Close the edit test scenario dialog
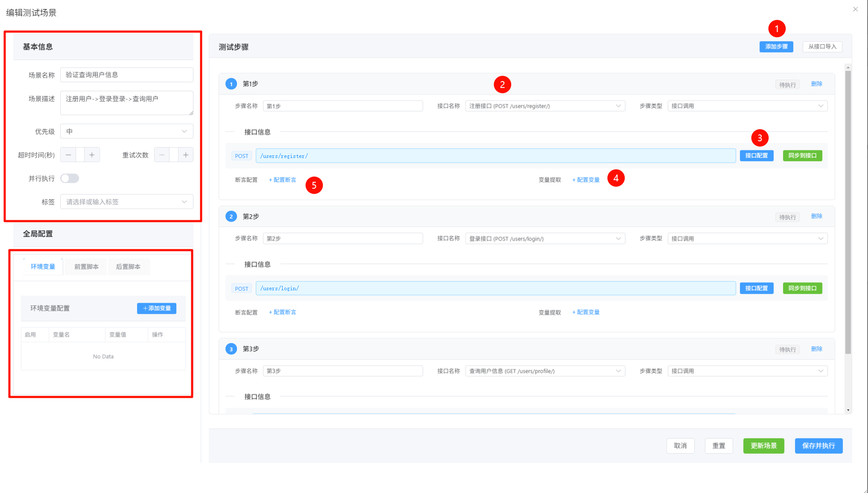This screenshot has height=493, width=868. [x=855, y=9]
